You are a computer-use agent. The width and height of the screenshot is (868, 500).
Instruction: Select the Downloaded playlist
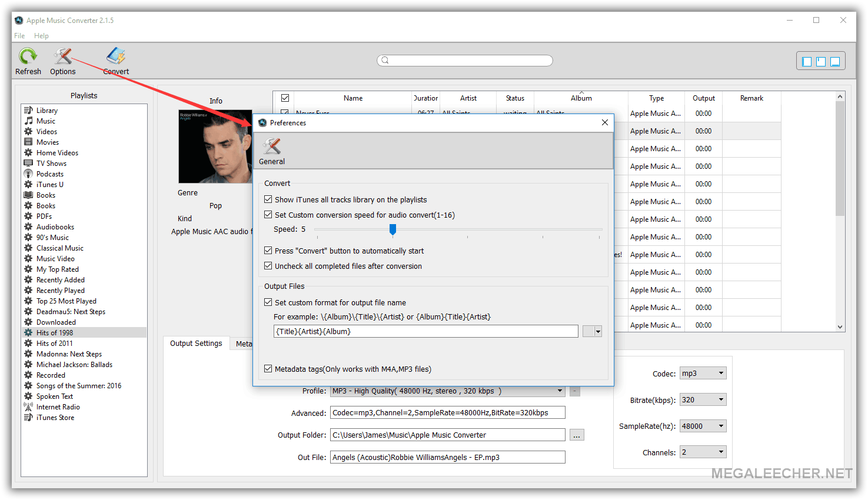56,322
